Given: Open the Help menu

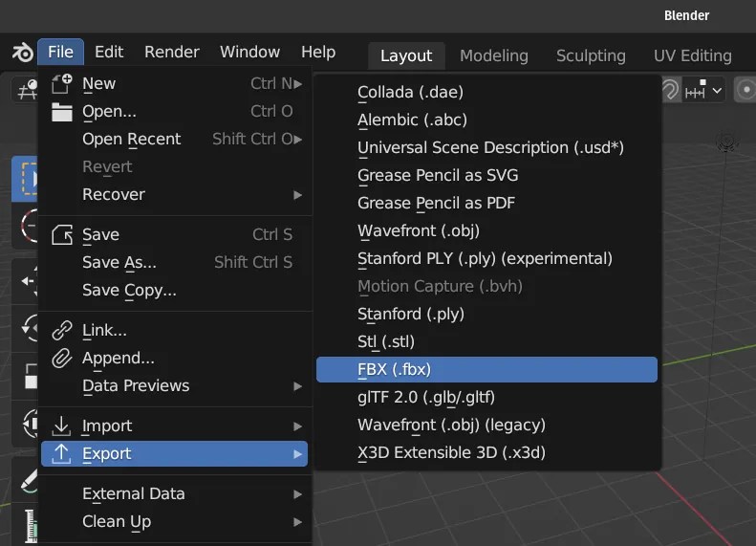Looking at the screenshot, I should click(318, 52).
